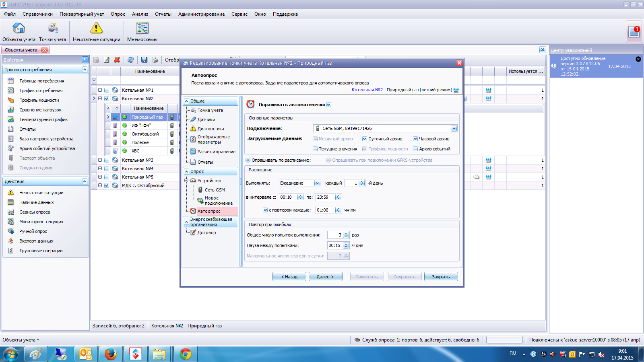Open Сравнение нагрузок in sidebar
Image resolution: width=644 pixels, height=362 pixels.
[40, 110]
